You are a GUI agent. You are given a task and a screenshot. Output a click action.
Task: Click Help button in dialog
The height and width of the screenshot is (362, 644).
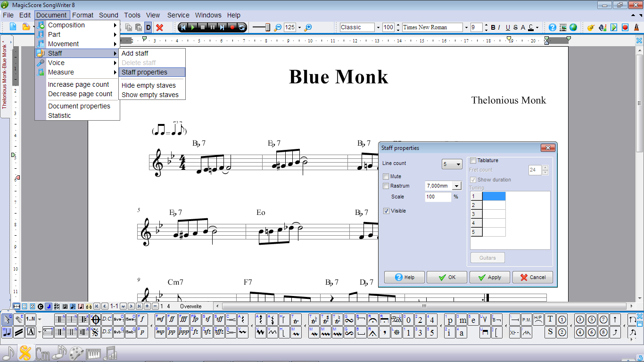[x=404, y=277]
